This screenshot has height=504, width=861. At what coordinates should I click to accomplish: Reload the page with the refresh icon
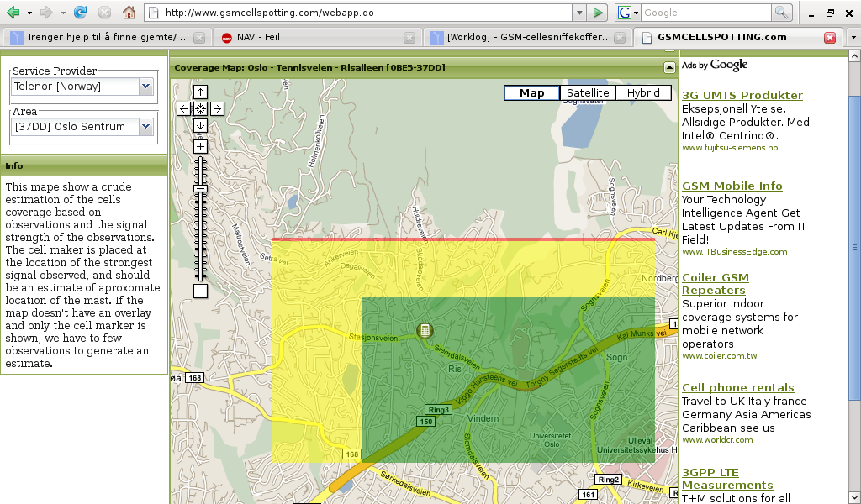[x=80, y=12]
